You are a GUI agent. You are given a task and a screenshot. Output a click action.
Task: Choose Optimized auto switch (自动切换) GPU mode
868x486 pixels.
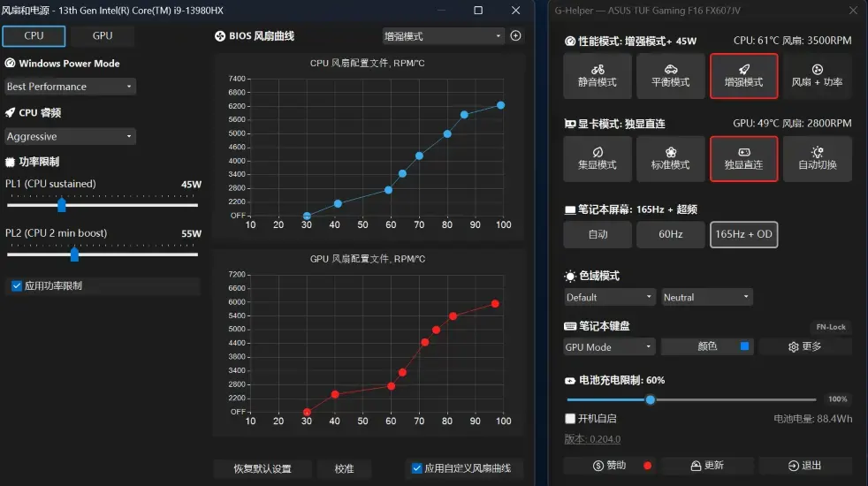(x=817, y=159)
